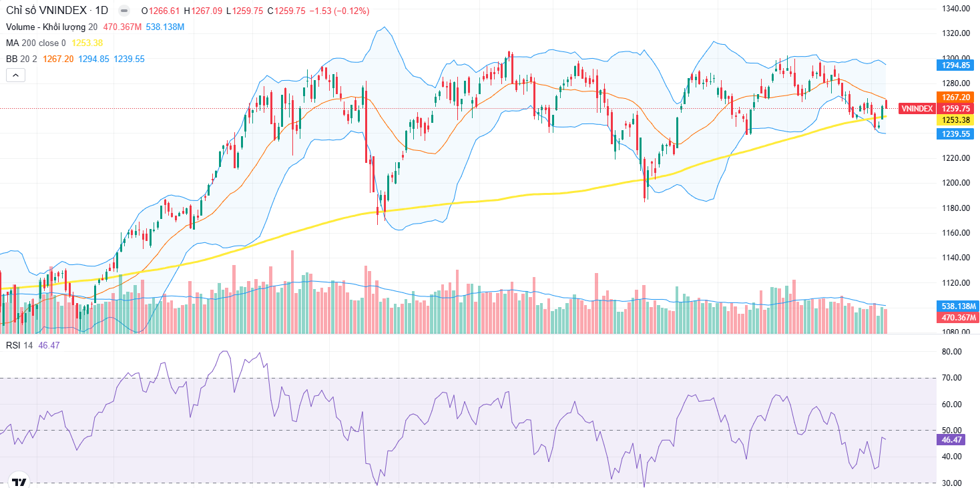Click the 1320.00 tick on the price scale
The width and height of the screenshot is (980, 488).
(x=955, y=33)
